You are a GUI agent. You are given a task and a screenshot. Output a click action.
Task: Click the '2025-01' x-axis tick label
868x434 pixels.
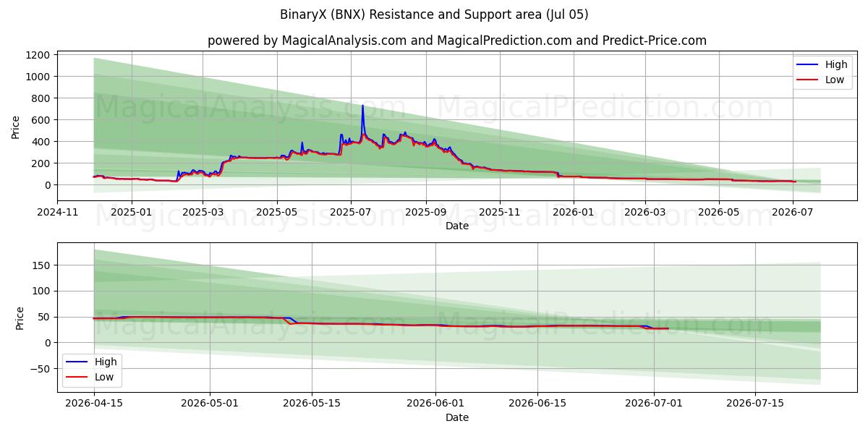[131, 213]
